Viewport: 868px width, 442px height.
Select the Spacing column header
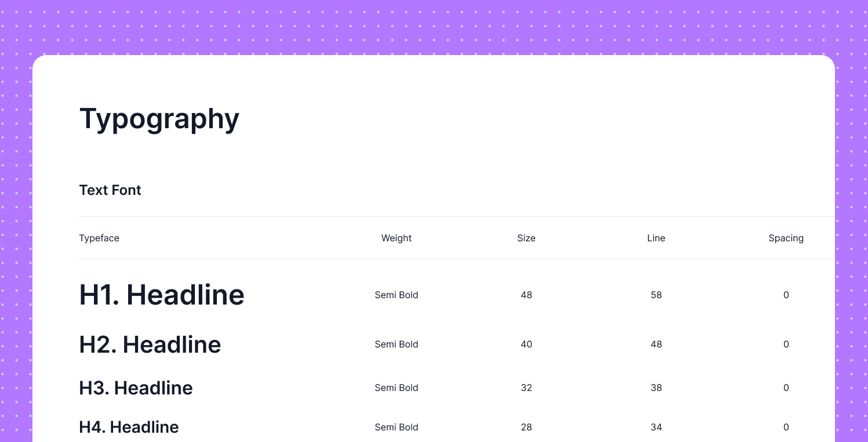pos(786,238)
